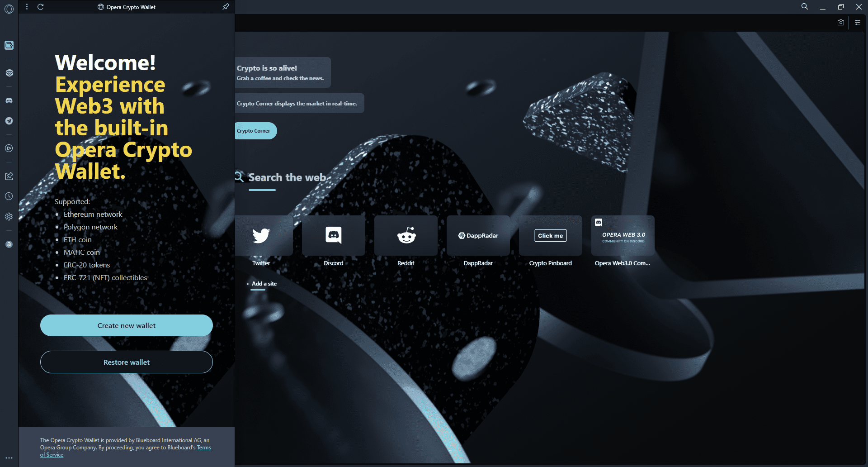Open the DappRadar speed dial tile

point(478,236)
